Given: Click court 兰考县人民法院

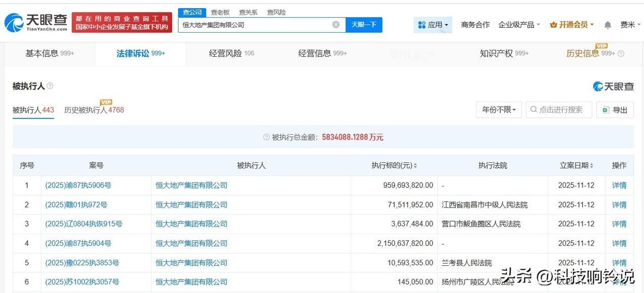Looking at the screenshot, I should [467, 263].
